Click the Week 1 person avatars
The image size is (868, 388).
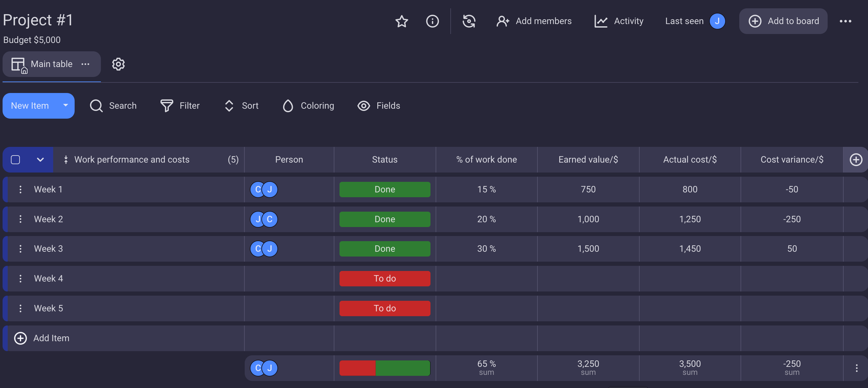tap(264, 189)
